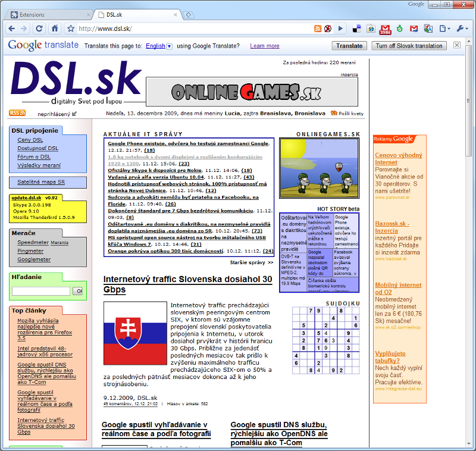Open the Delicious bookmarks extension
The image size is (476, 451).
tap(356, 29)
